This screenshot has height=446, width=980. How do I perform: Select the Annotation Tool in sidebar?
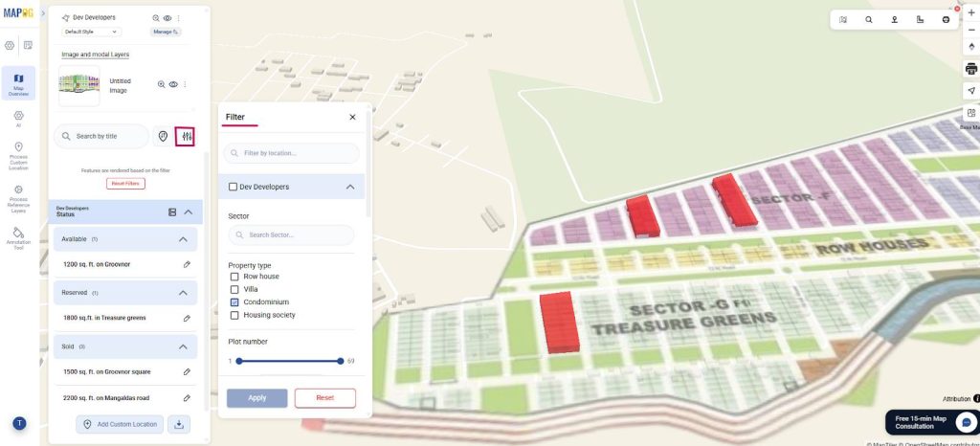coord(18,239)
